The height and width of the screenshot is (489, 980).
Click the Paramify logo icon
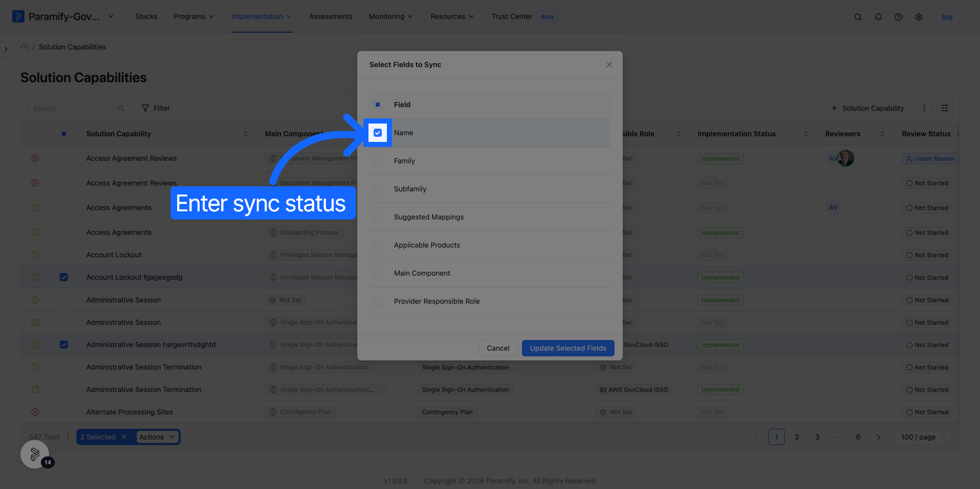(x=18, y=16)
